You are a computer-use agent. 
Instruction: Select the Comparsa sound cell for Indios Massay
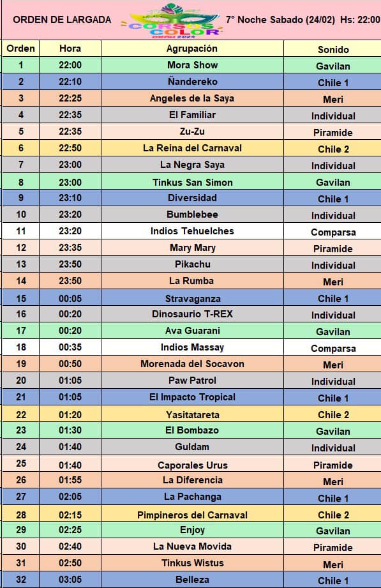tap(333, 348)
